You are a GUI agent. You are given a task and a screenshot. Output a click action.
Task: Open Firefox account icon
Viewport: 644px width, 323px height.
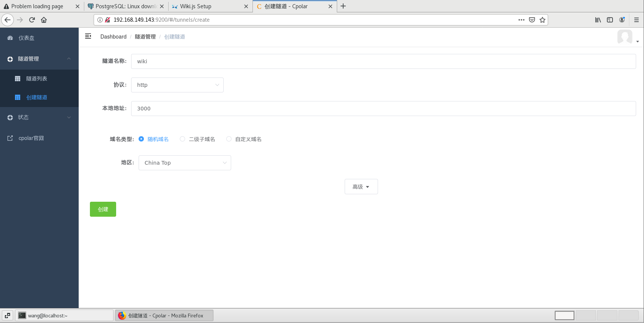(622, 20)
